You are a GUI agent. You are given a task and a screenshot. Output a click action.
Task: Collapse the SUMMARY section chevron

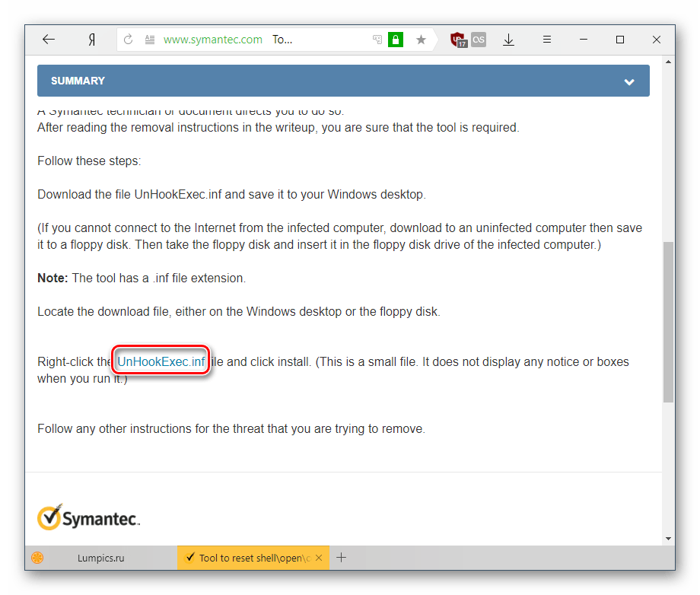point(629,81)
